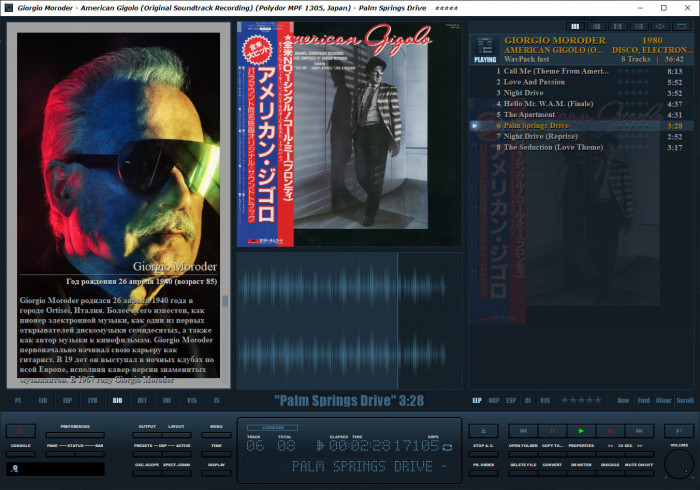
Task: Switch to the EXP tab
Action: pos(67,400)
